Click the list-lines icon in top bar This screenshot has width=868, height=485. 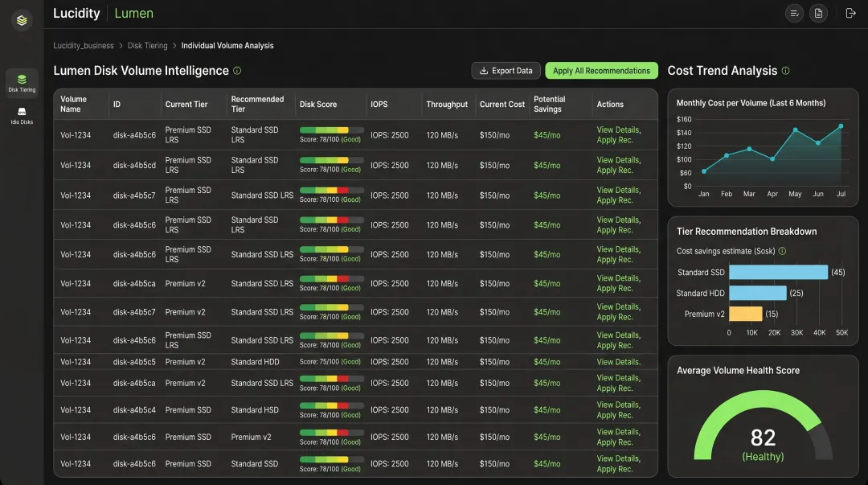[x=794, y=14]
